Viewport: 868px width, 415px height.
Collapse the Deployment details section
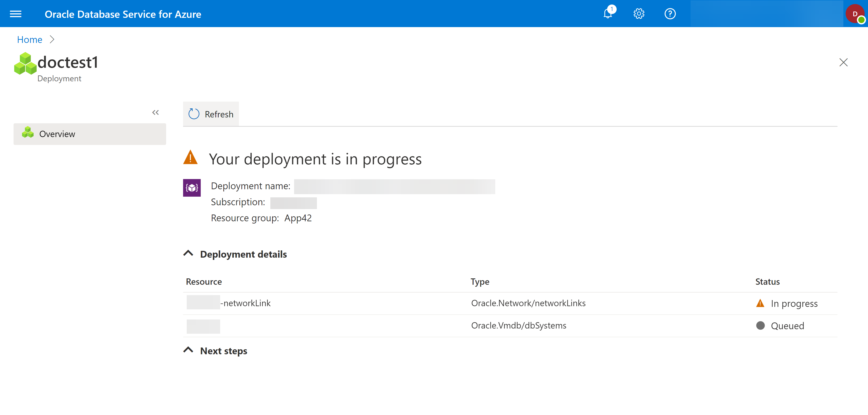[x=188, y=253]
